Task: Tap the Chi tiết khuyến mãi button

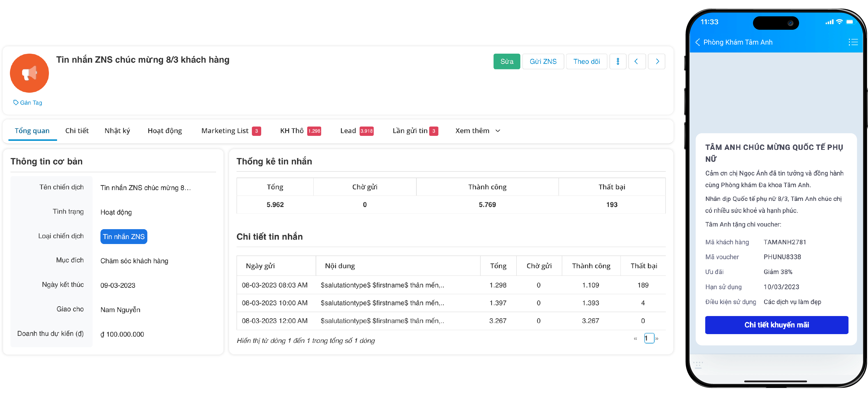Action: point(776,325)
